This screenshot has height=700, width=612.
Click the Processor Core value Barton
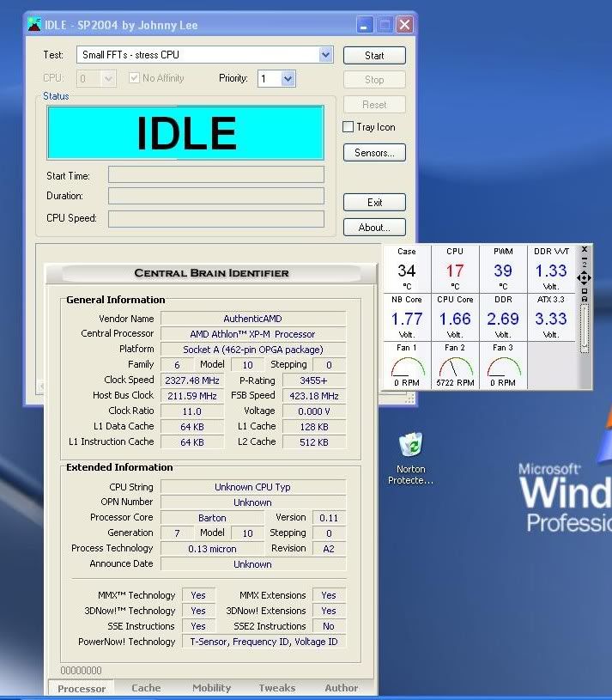click(x=212, y=518)
